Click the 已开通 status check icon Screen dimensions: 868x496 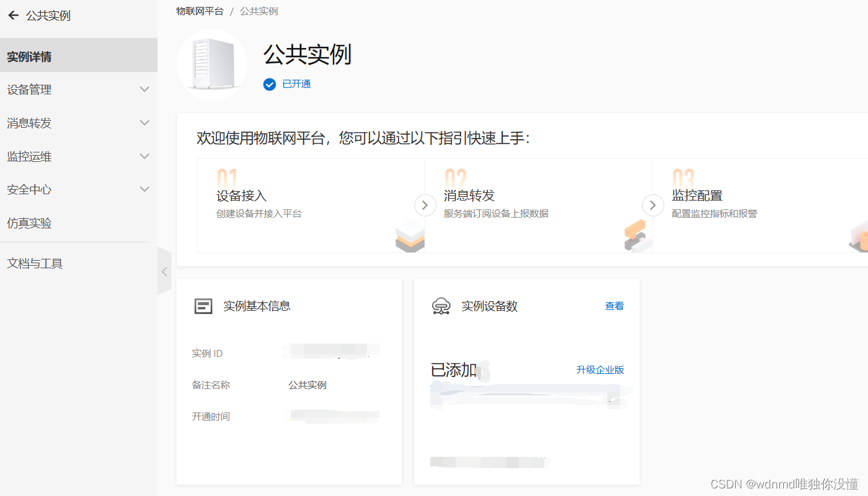[x=270, y=84]
